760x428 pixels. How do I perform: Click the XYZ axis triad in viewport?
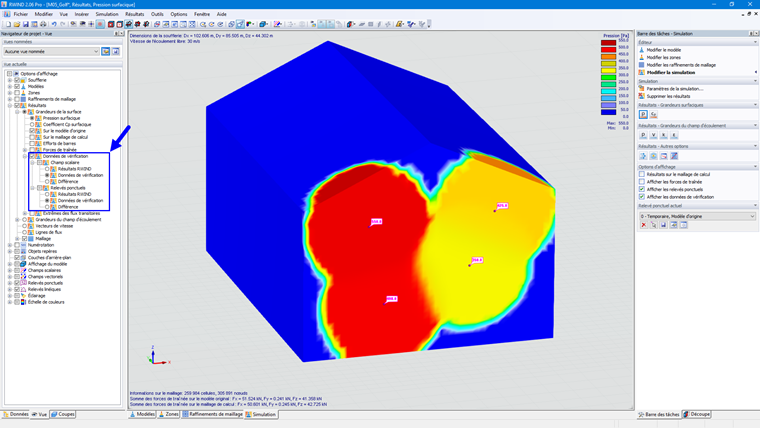158,356
